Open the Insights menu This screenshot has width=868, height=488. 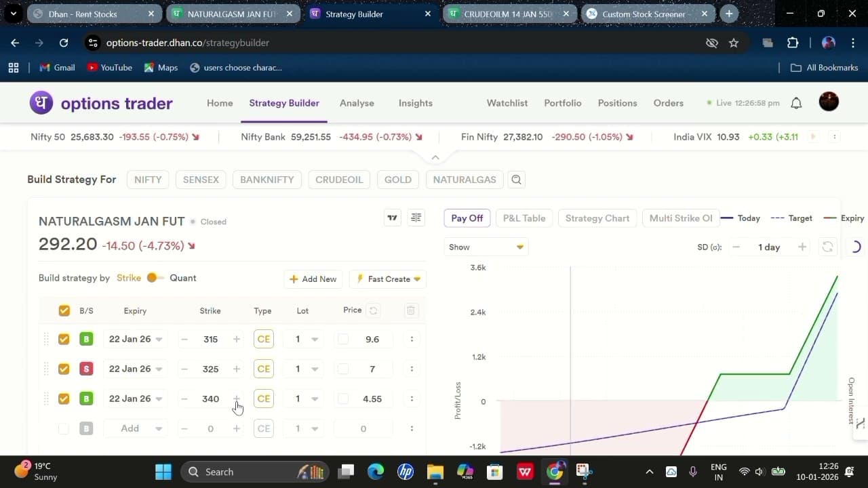pos(416,103)
